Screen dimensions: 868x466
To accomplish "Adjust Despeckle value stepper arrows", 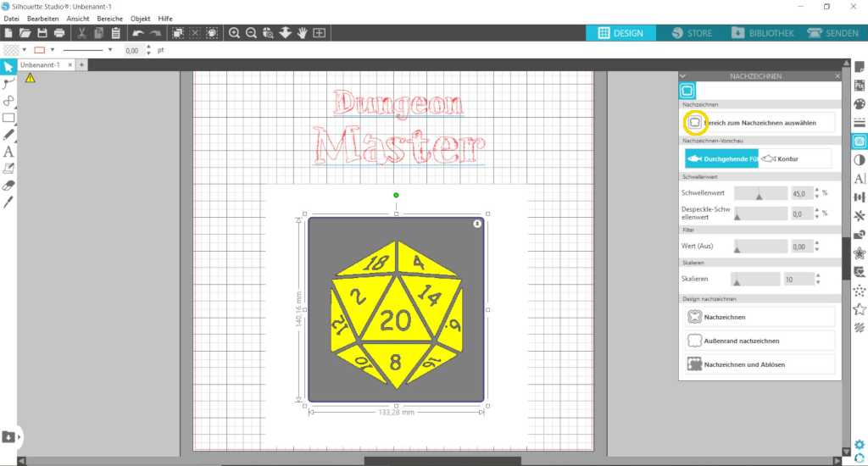I will [x=817, y=214].
